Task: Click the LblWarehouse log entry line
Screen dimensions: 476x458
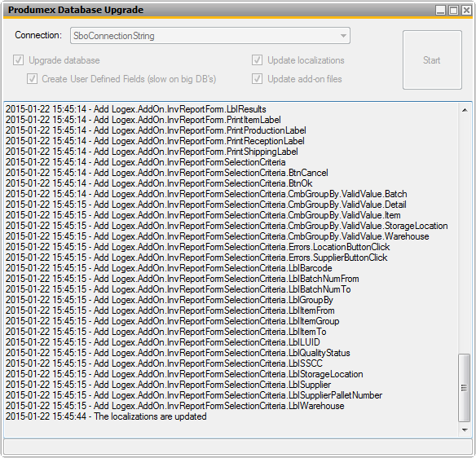Action: [175, 406]
